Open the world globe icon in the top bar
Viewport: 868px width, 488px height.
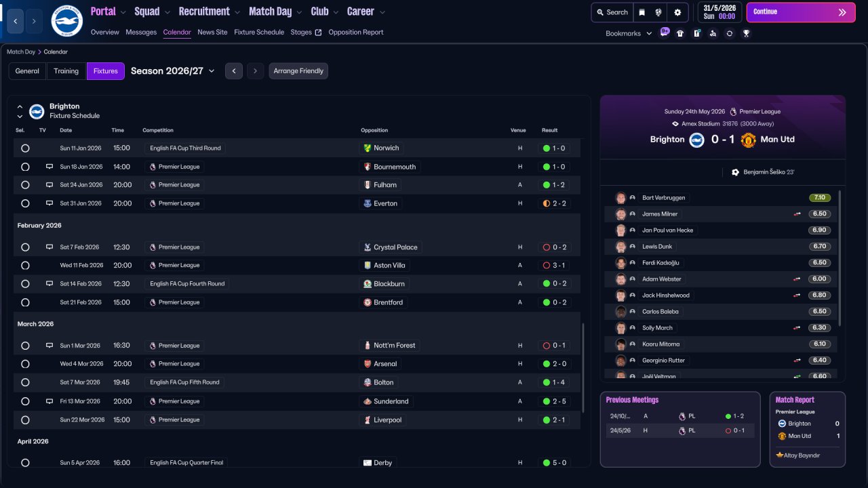coord(658,12)
